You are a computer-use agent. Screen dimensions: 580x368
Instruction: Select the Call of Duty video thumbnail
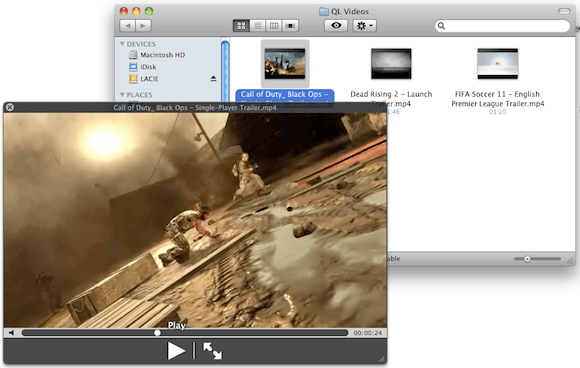coord(285,64)
